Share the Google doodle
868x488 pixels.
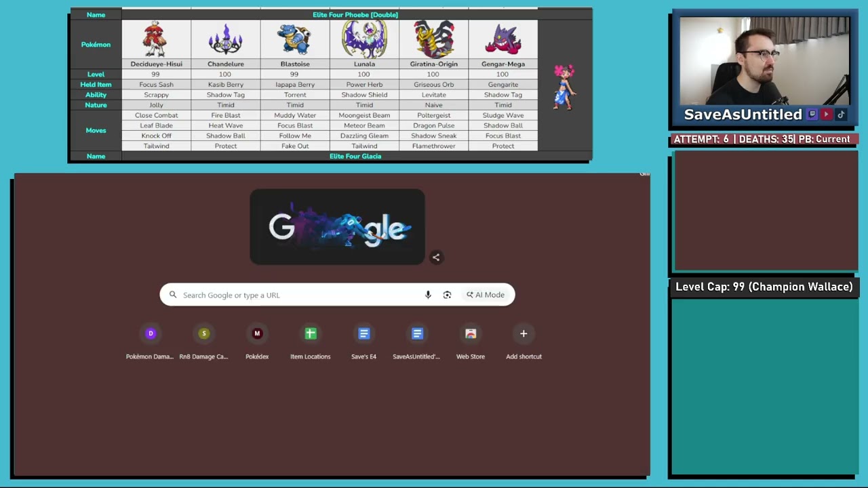point(436,257)
